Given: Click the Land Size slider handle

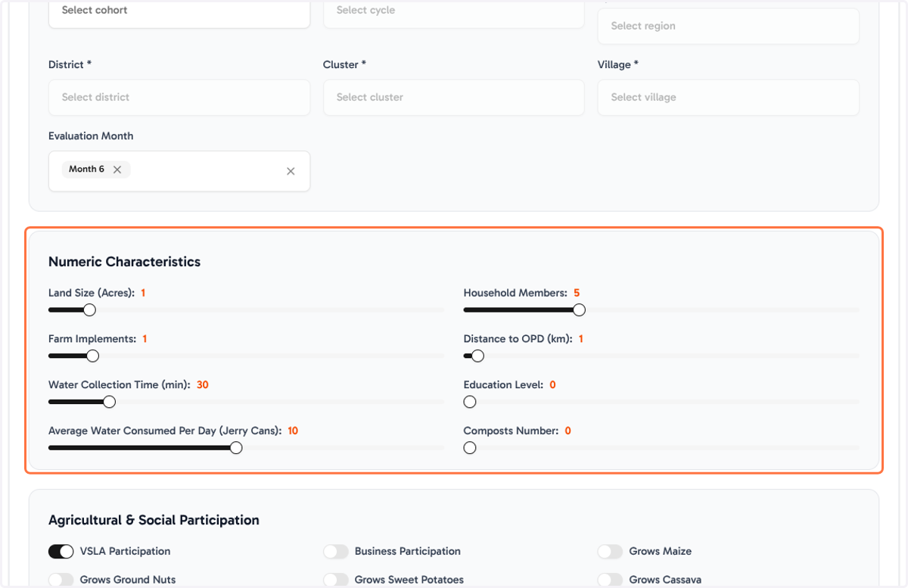Looking at the screenshot, I should pos(89,310).
